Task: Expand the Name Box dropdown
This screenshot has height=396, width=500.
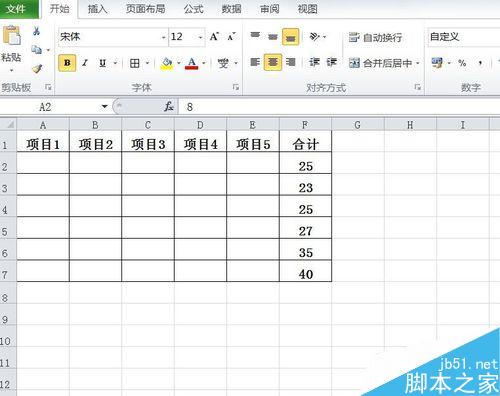Action: click(105, 107)
